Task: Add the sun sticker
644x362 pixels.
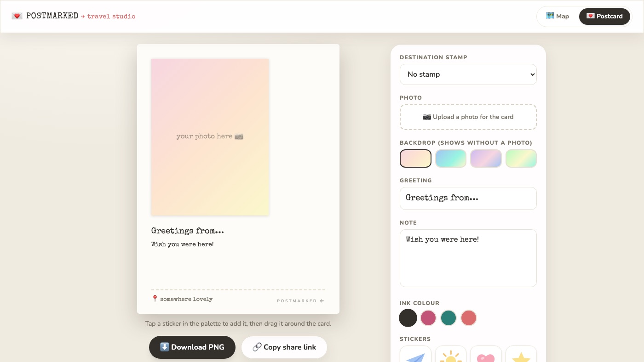Action: 451,354
